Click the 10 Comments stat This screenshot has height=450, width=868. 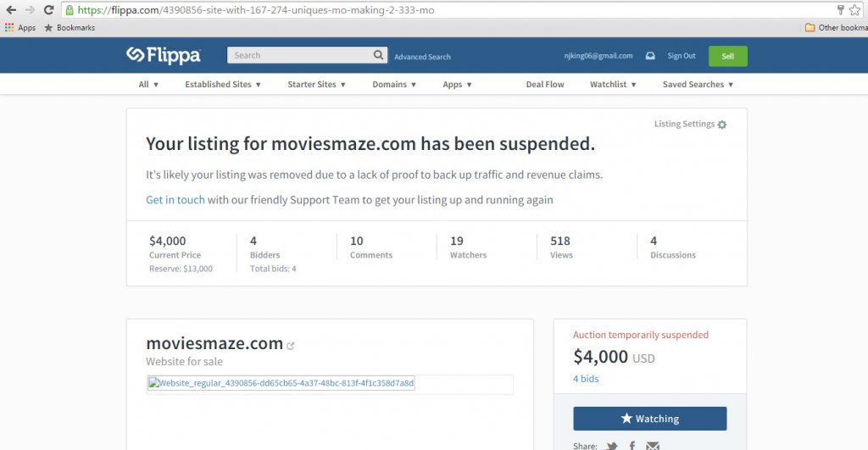pyautogui.click(x=371, y=247)
